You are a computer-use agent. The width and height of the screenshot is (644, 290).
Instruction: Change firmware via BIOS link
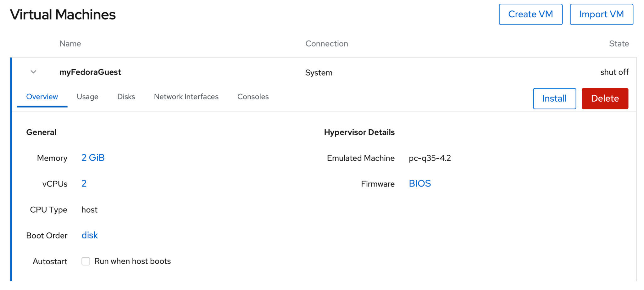click(419, 184)
